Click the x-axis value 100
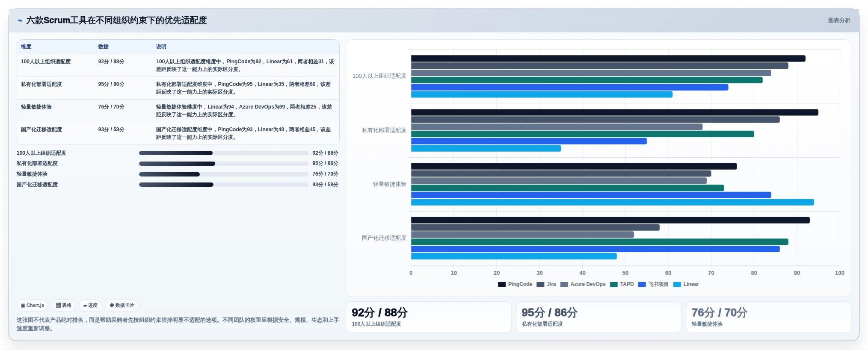Viewport: 868px width, 350px height. (839, 273)
